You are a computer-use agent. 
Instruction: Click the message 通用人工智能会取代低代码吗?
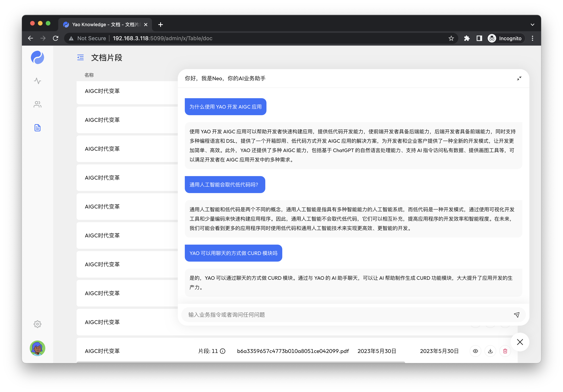(225, 184)
